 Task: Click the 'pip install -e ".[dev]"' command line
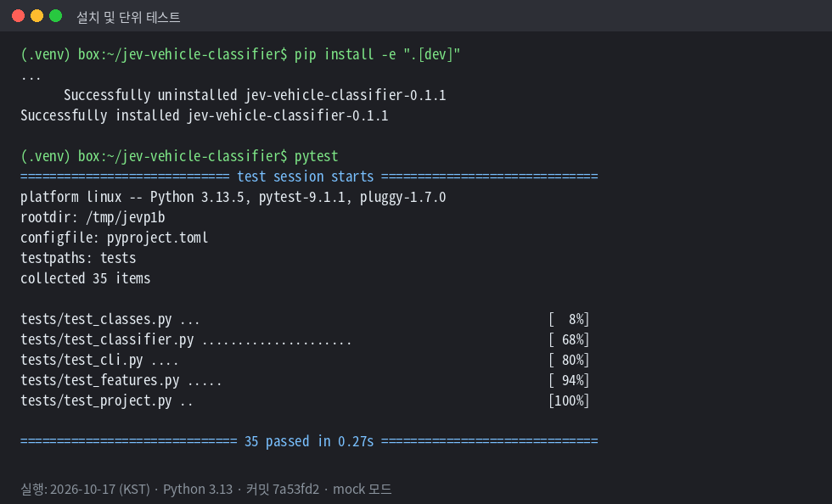pos(240,54)
